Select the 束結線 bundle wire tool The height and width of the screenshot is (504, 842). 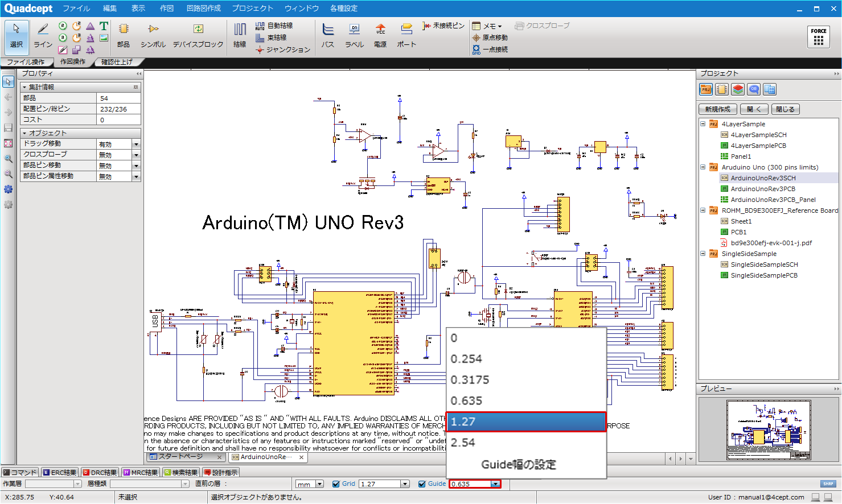(271, 38)
